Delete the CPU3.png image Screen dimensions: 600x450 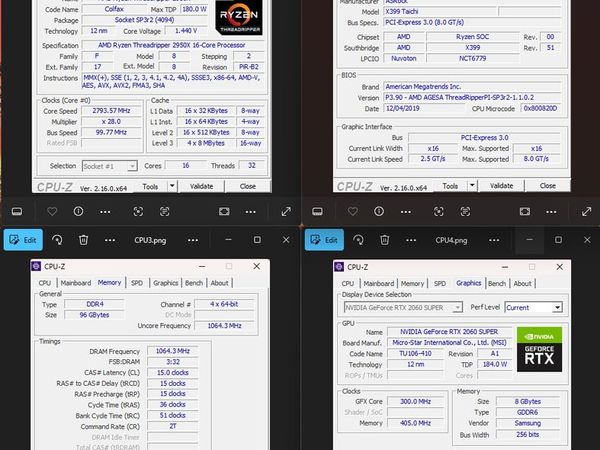[x=83, y=240]
